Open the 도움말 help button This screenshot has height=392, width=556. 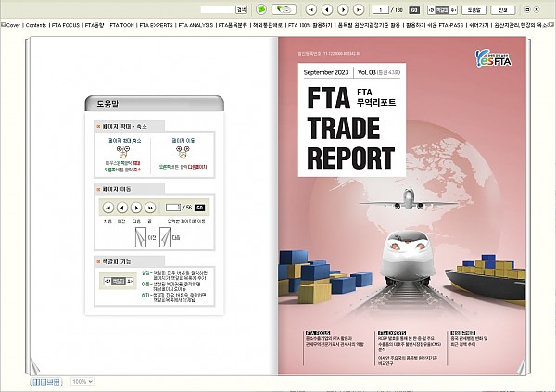click(x=474, y=10)
